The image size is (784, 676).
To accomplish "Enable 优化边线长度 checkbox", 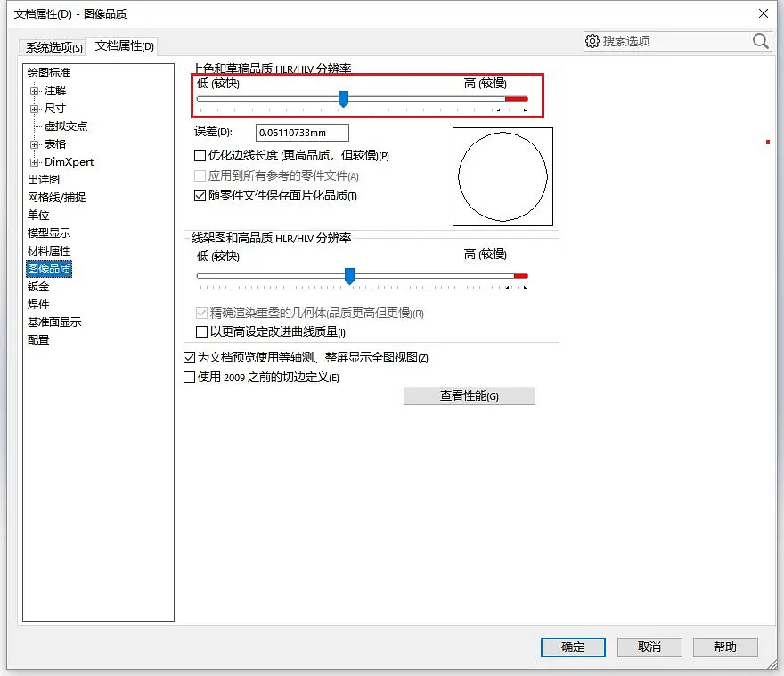I will point(200,156).
